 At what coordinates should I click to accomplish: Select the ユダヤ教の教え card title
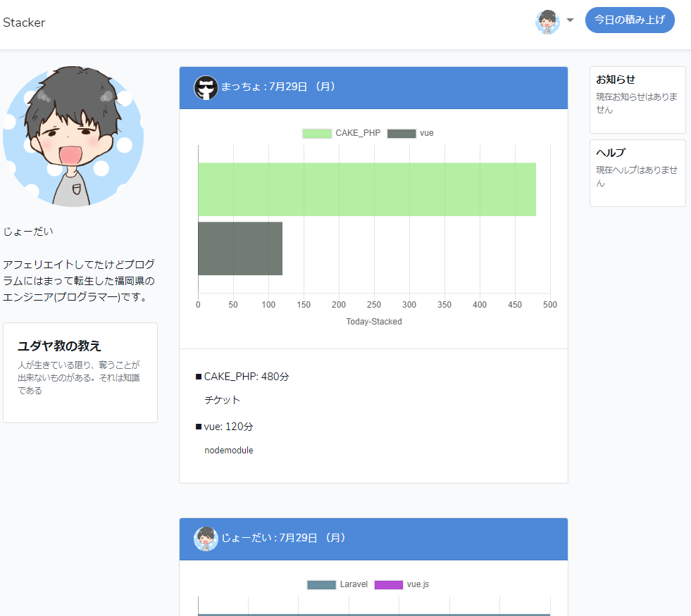[59, 346]
